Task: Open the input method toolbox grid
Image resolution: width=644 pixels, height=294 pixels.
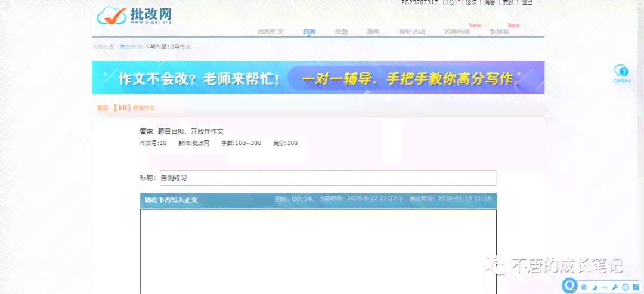Action: (x=636, y=287)
